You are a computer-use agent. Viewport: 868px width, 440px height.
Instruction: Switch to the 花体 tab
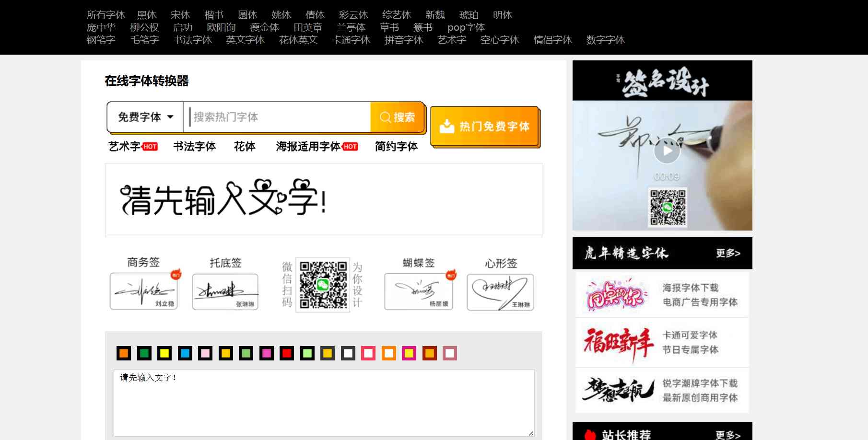pos(246,147)
